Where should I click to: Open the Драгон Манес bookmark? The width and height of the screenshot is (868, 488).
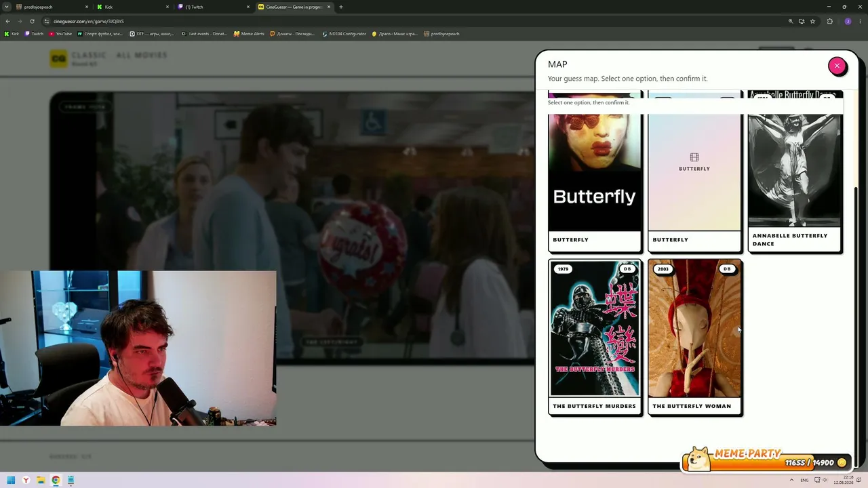pos(395,34)
